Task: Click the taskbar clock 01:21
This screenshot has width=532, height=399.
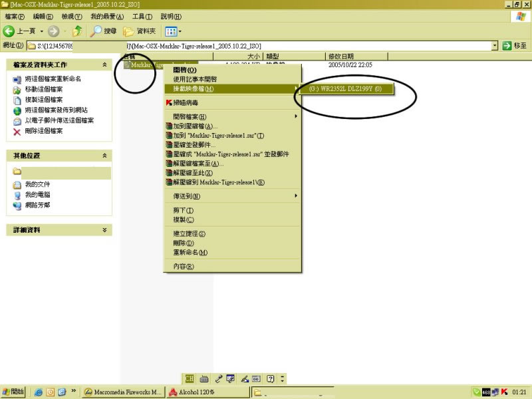Action: tap(519, 392)
